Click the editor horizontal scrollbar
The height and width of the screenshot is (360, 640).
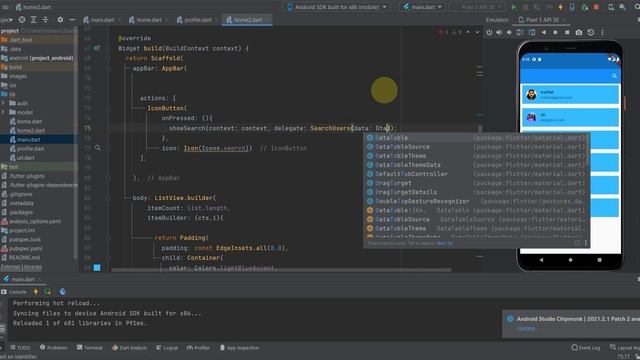pos(282,270)
